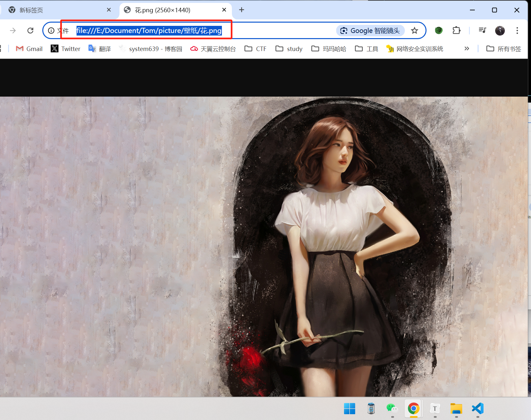
Task: Open the 翻译 bookmark
Action: click(x=100, y=49)
